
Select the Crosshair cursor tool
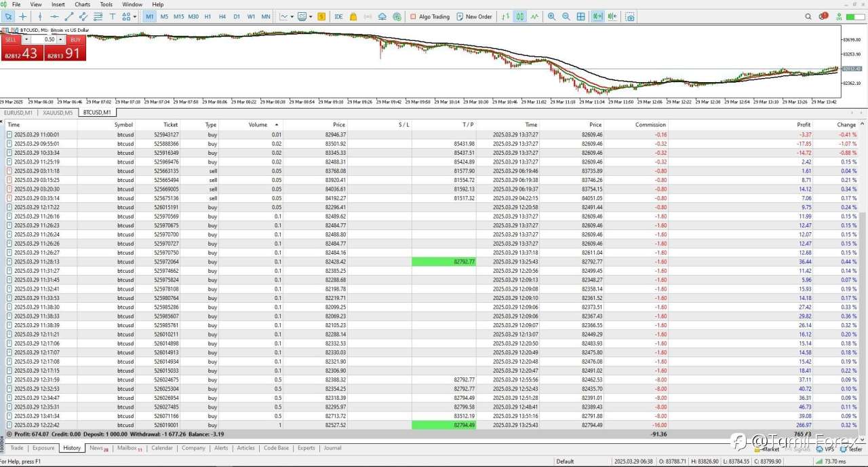[23, 16]
